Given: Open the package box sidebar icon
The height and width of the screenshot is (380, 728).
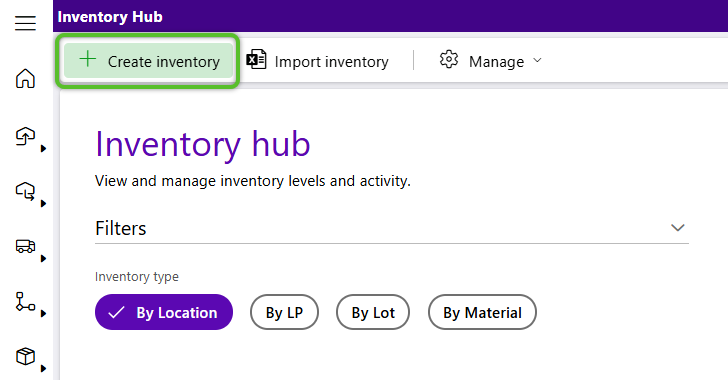Looking at the screenshot, I should tap(25, 356).
